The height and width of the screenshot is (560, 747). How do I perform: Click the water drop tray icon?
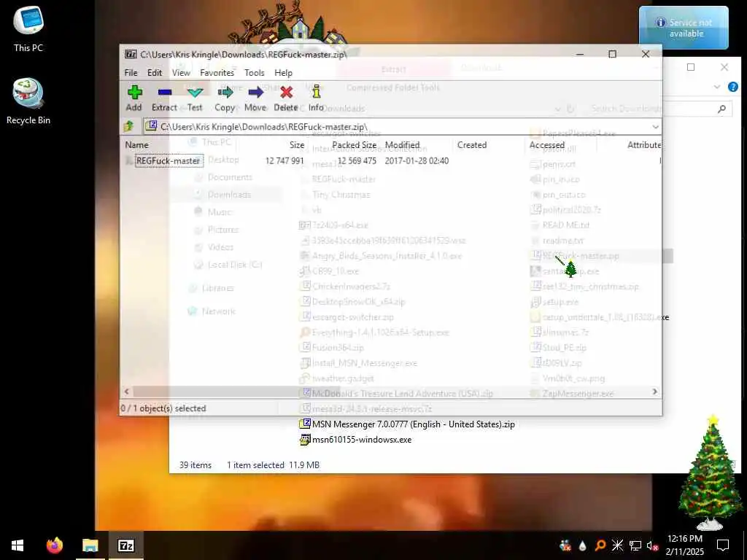tap(582, 545)
